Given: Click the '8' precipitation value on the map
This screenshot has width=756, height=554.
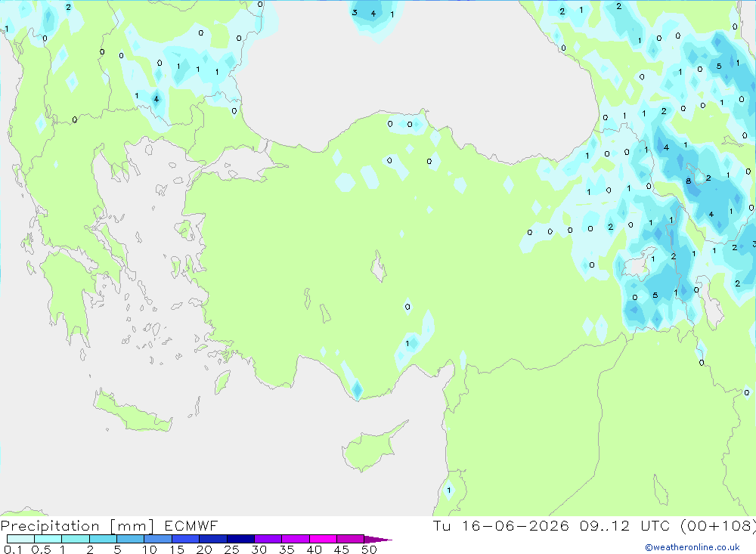Looking at the screenshot, I should 689,181.
